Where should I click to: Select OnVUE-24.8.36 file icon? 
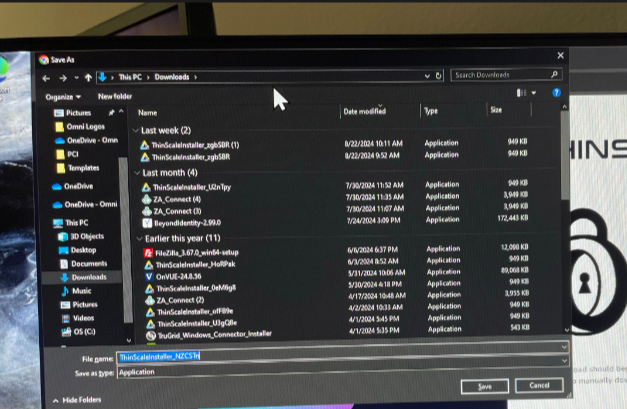149,277
